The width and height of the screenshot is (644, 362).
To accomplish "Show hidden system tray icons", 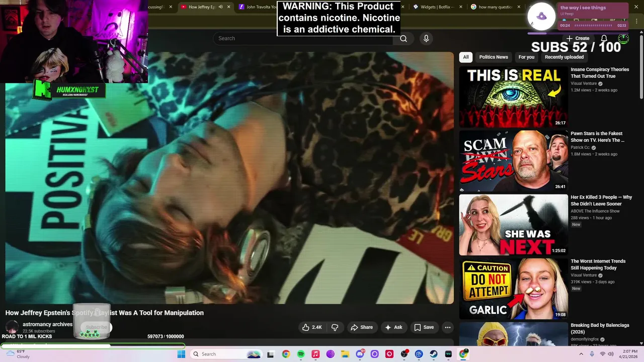I will click(581, 354).
